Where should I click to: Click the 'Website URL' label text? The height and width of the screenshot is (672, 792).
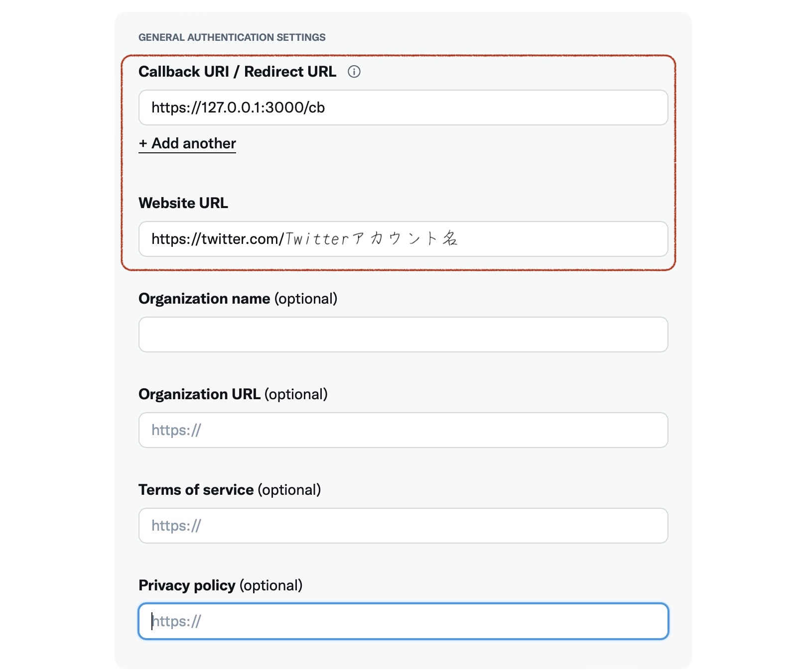(x=183, y=203)
